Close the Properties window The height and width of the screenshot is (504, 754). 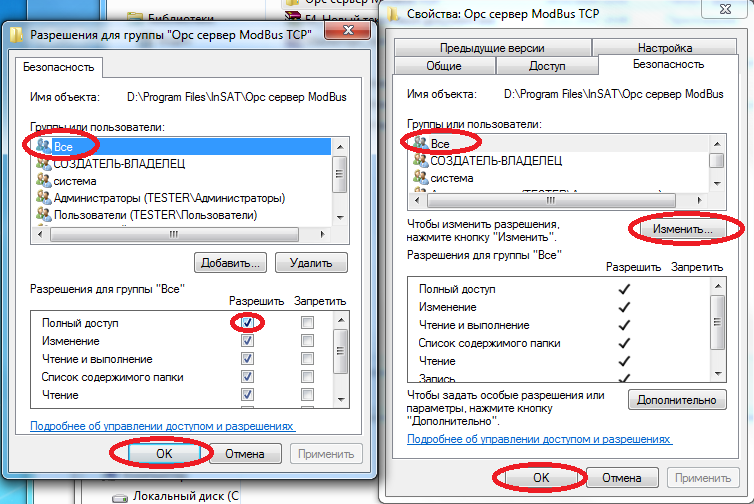[x=725, y=9]
